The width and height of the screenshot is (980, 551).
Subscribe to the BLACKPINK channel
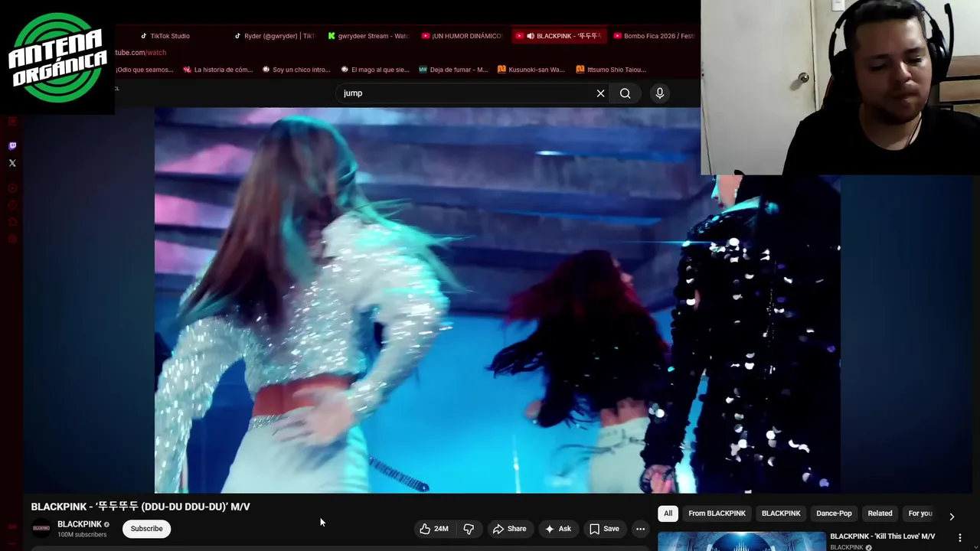point(146,529)
